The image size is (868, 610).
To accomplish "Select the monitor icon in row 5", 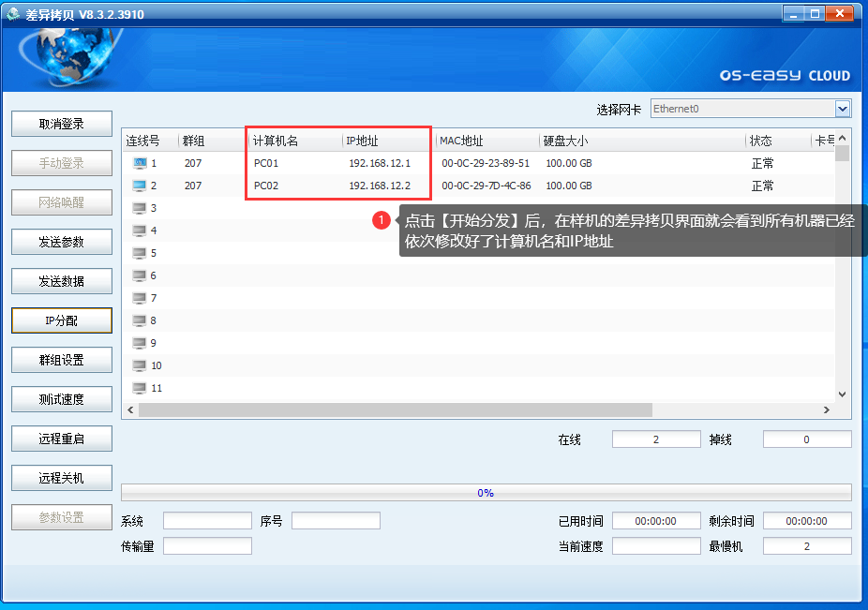I will pos(140,253).
